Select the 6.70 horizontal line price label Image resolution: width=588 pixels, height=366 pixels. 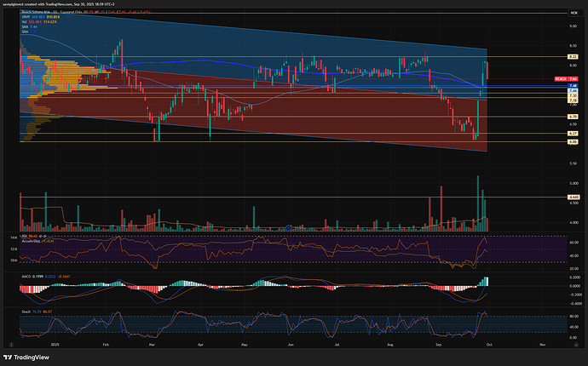pos(573,116)
